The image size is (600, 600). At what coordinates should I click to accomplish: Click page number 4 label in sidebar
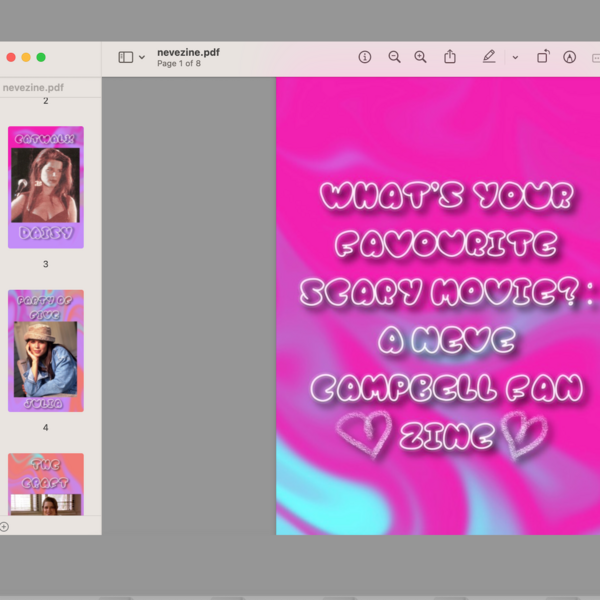click(x=46, y=427)
